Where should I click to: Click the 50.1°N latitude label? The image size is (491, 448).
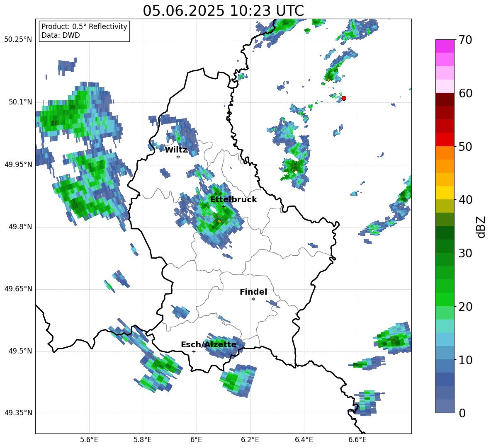[x=20, y=102]
